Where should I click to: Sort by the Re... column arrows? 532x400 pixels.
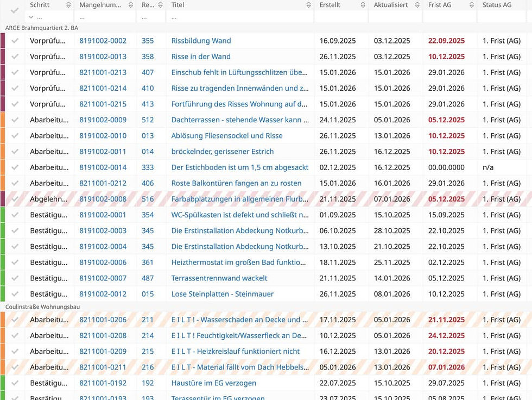click(161, 5)
